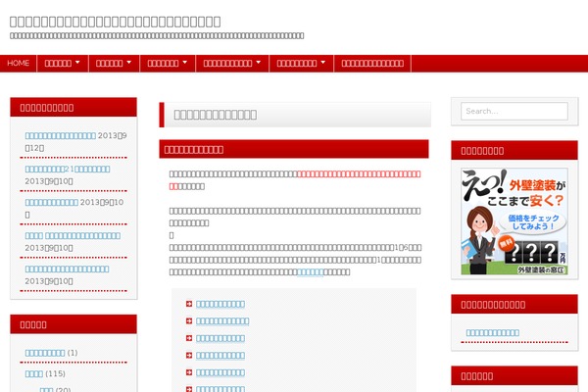Open the category link with count (115)
This screenshot has height=392, width=588.
[x=34, y=374]
